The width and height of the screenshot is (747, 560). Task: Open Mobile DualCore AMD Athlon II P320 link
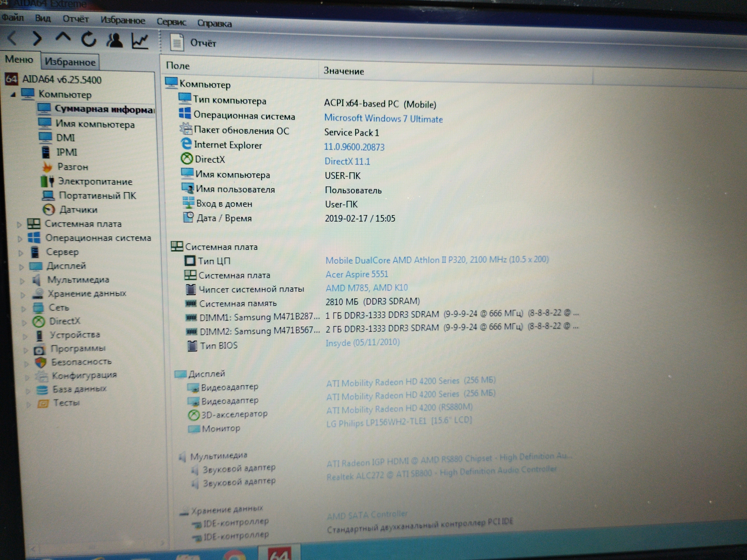(437, 260)
